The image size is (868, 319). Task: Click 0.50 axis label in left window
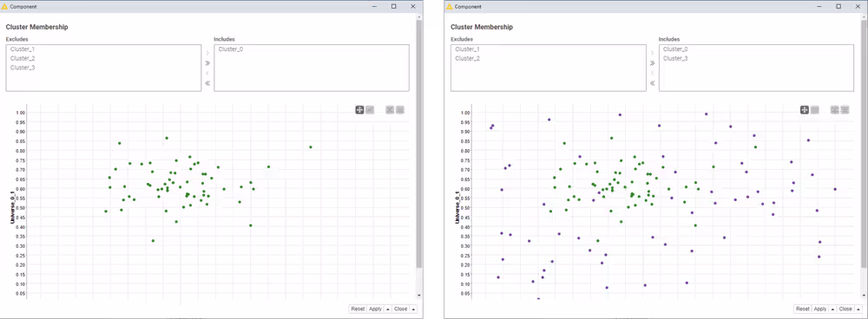click(21, 208)
